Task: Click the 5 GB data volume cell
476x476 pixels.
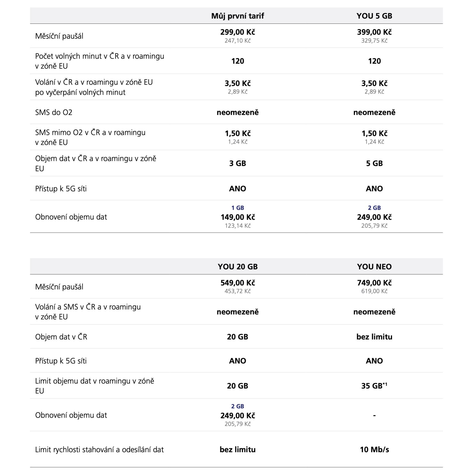Action: click(374, 163)
